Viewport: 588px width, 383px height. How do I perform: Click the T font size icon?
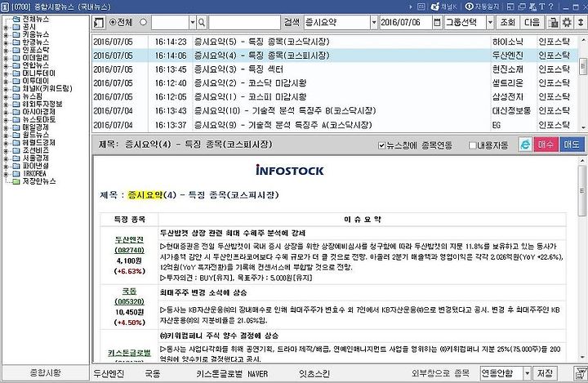click(x=541, y=7)
